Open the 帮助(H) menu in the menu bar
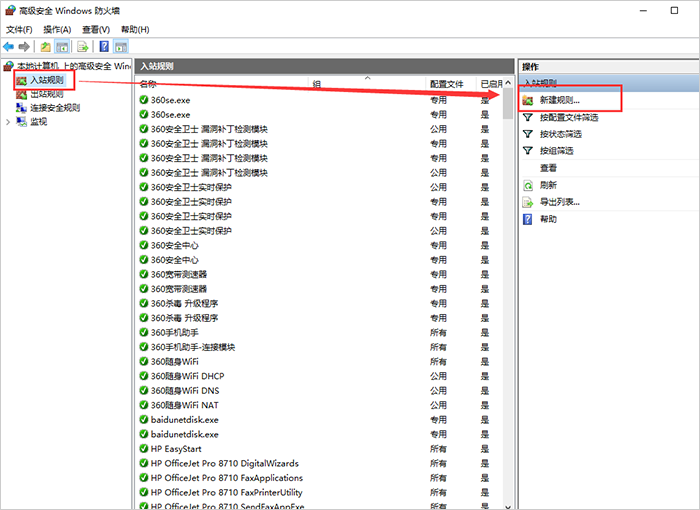 (135, 29)
